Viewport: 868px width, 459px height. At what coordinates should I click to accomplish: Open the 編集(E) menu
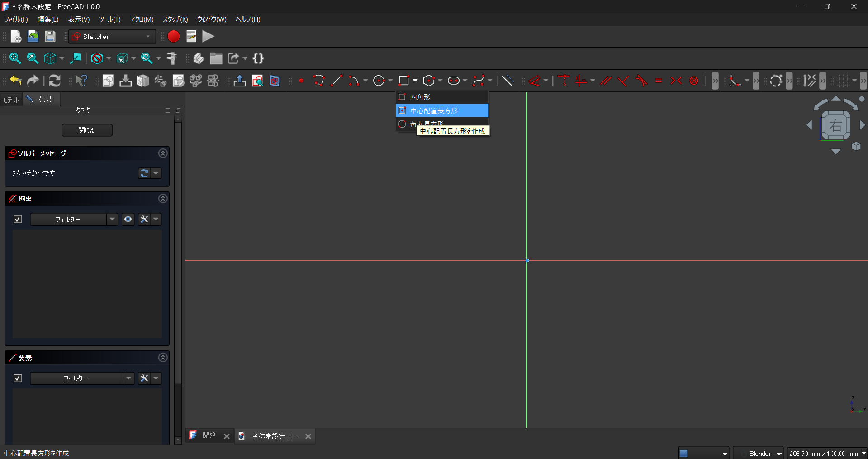tap(48, 19)
